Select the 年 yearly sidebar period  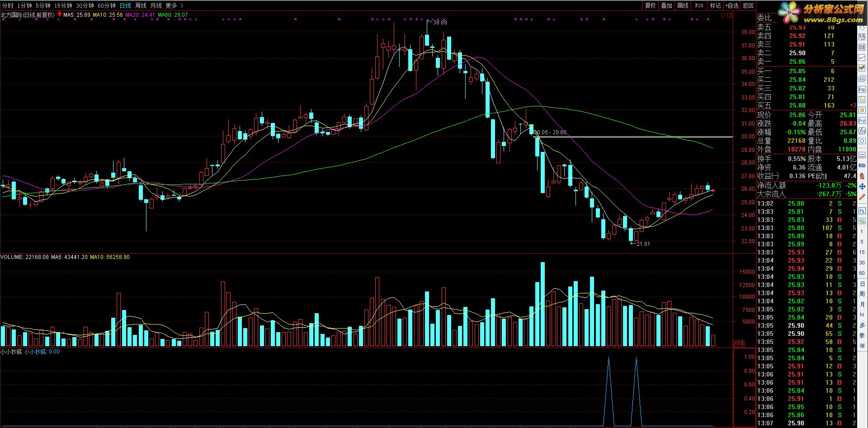[862, 346]
